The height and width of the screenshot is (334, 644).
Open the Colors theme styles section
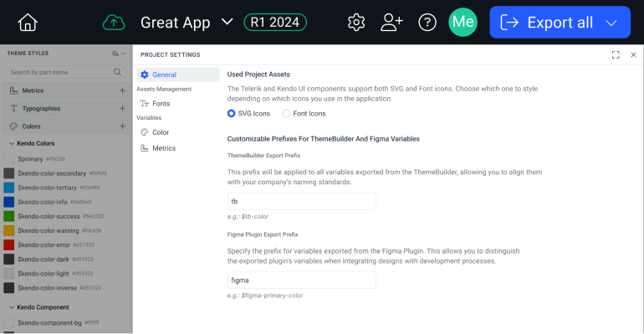coord(66,126)
